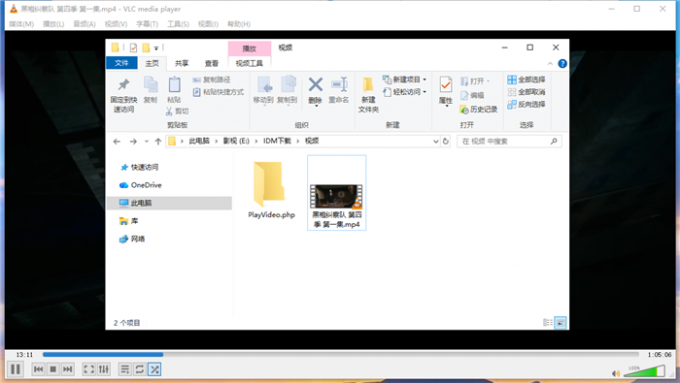The width and height of the screenshot is (680, 383).
Task: Adjust the VLC volume slider
Action: (x=644, y=371)
